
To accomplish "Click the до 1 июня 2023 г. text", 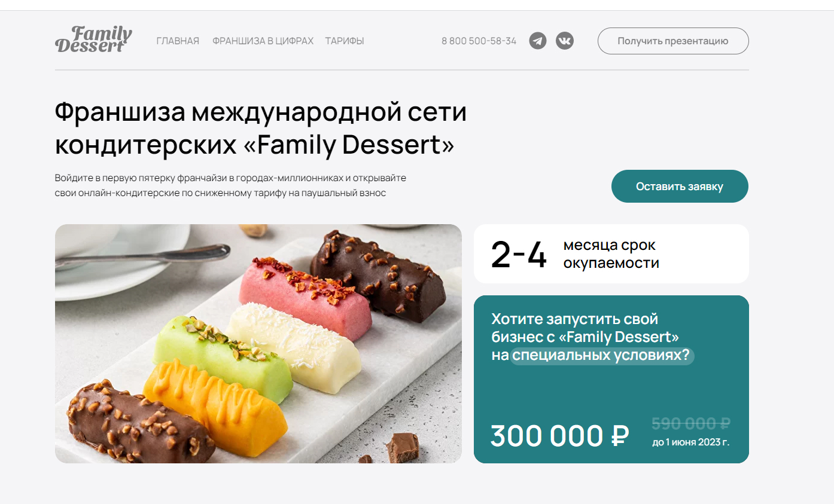I will click(691, 442).
